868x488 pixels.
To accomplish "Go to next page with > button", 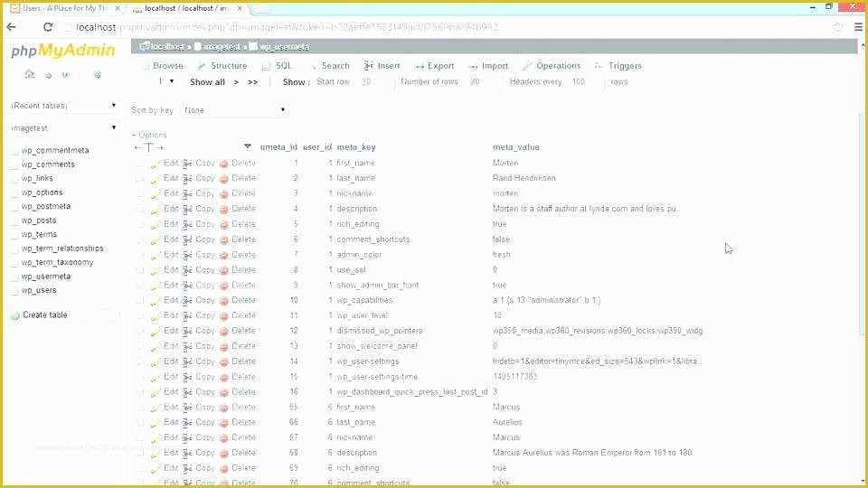I will (236, 82).
